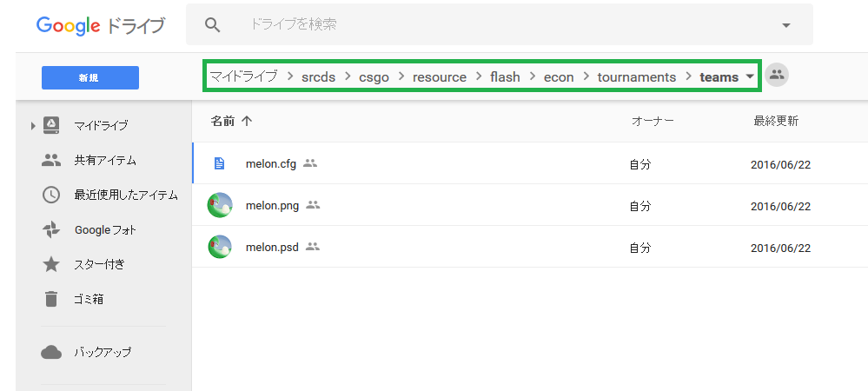Navigate to the tournaments breadcrumb folder
Viewport: 868px width, 391px height.
636,76
